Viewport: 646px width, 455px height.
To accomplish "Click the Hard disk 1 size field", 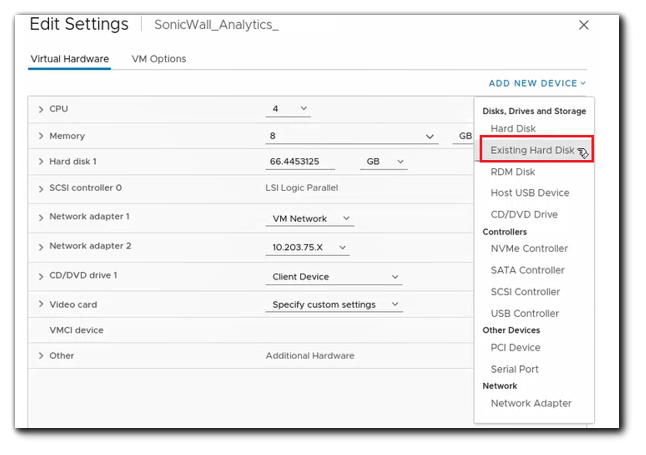I will (x=307, y=162).
